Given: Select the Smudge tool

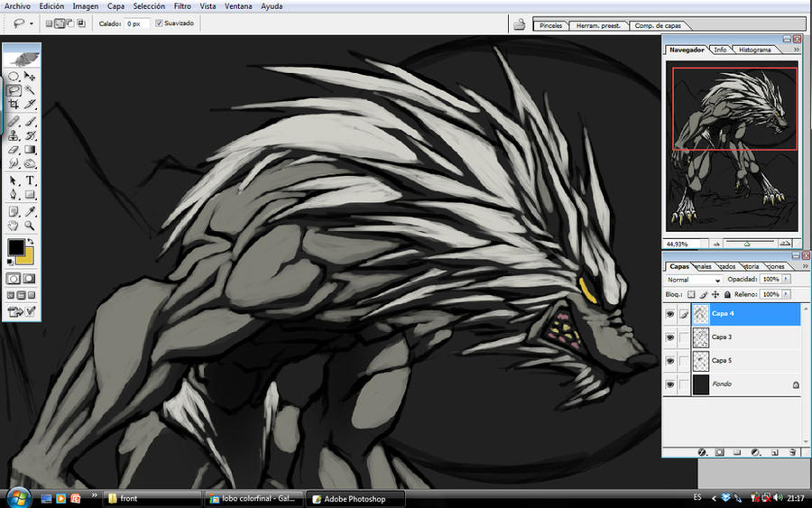Looking at the screenshot, I should (14, 163).
